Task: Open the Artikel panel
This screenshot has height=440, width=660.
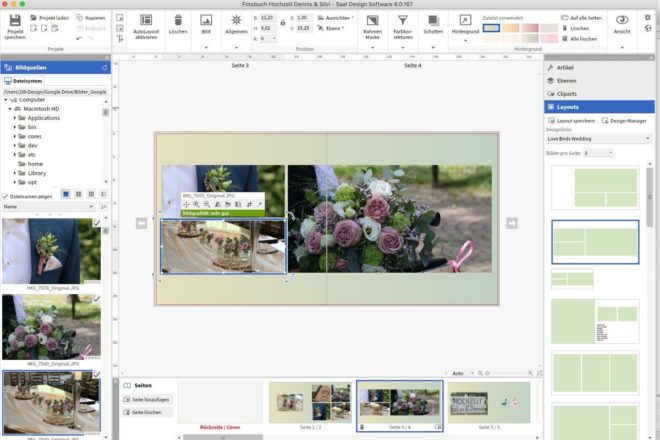Action: point(599,67)
